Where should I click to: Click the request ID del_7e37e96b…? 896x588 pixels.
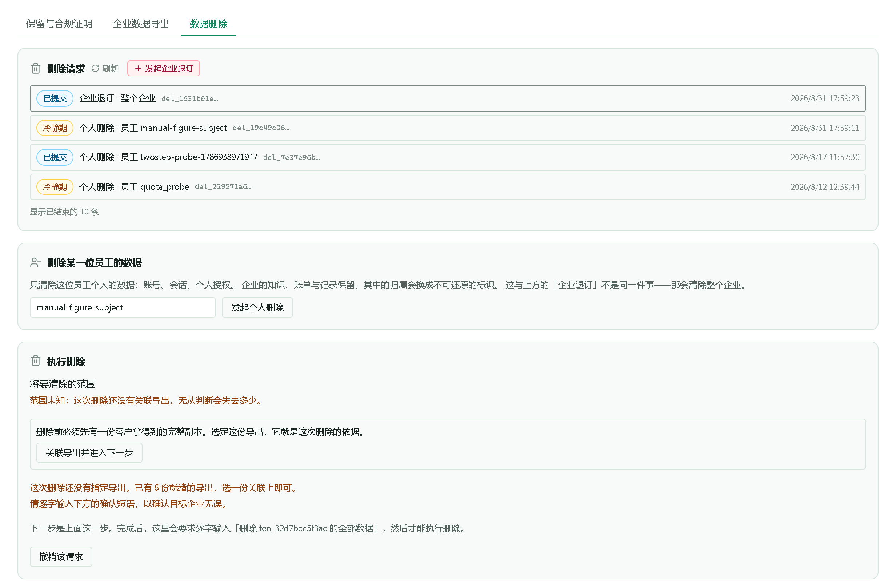292,157
